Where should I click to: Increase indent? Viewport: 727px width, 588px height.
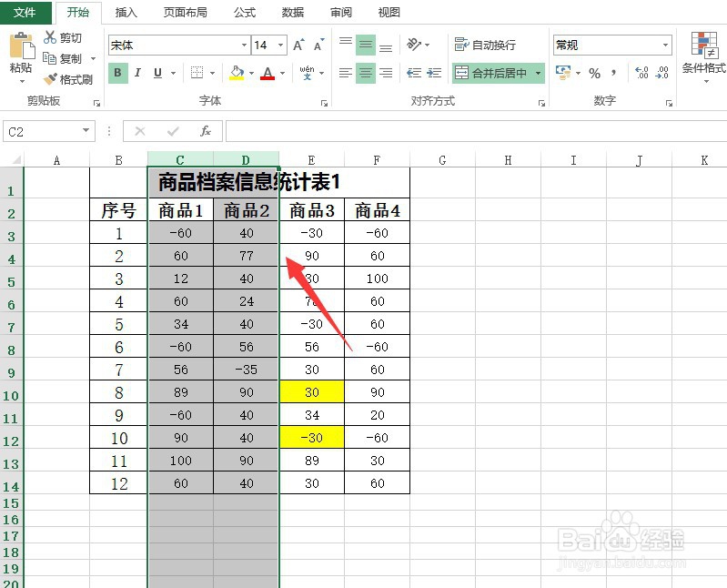(x=434, y=73)
